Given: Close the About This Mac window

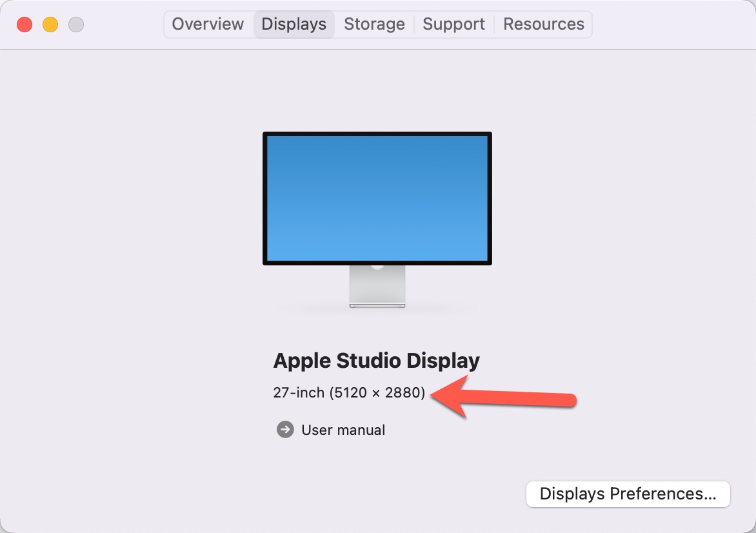Looking at the screenshot, I should [25, 25].
